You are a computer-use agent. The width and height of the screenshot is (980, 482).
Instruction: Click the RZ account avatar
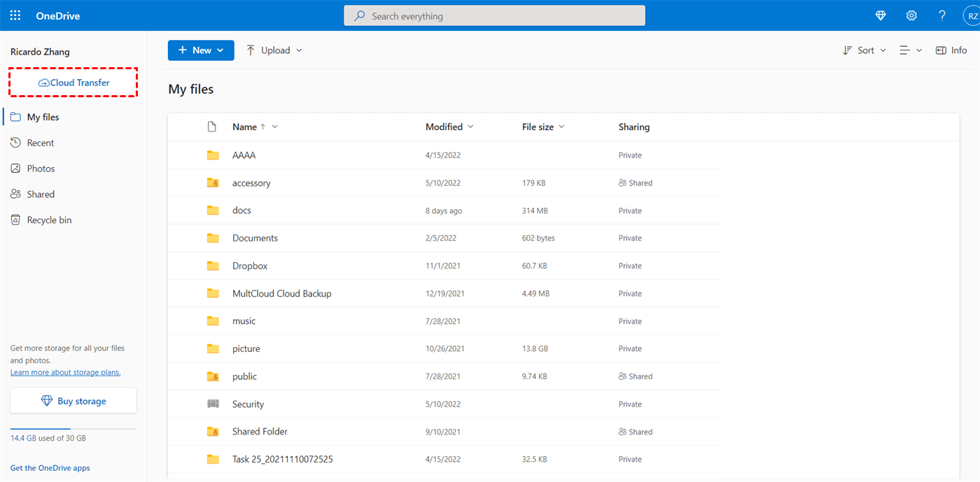click(972, 15)
